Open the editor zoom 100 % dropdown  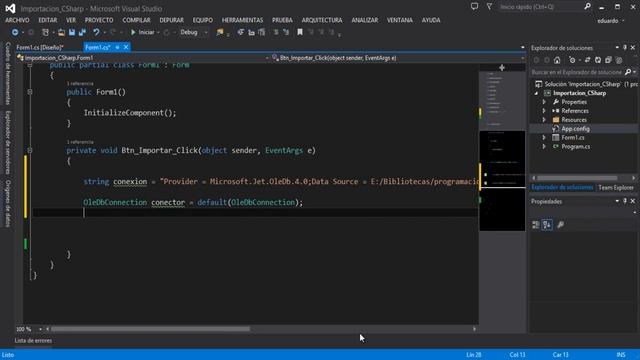40,329
